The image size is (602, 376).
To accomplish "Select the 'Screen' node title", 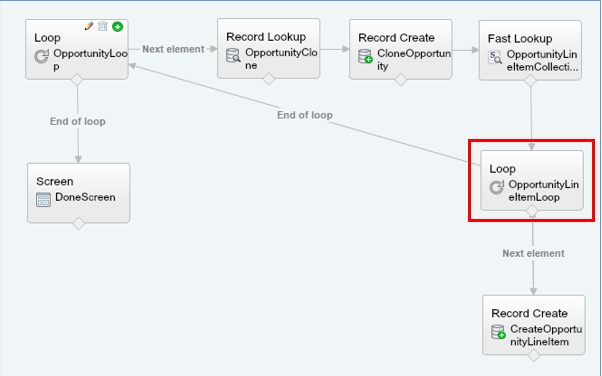I will tap(55, 181).
